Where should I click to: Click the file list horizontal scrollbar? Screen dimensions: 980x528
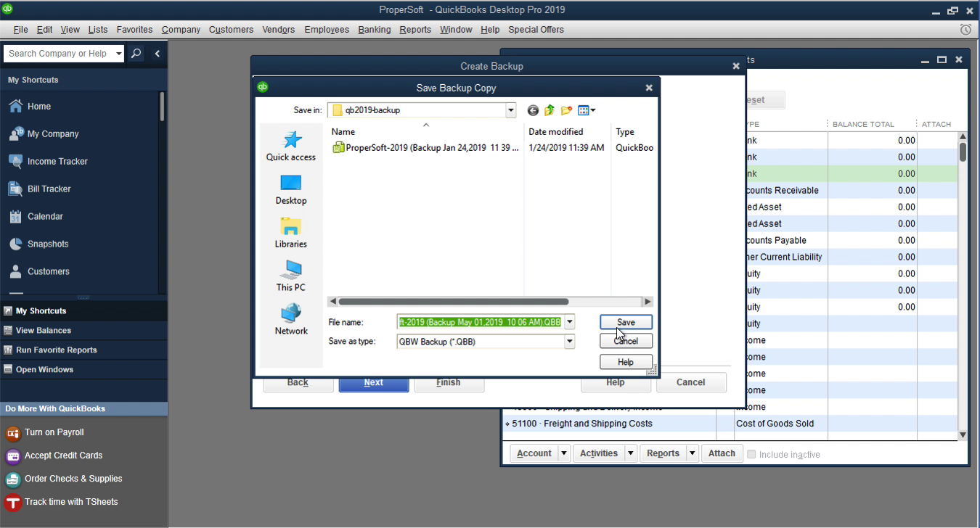(454, 302)
